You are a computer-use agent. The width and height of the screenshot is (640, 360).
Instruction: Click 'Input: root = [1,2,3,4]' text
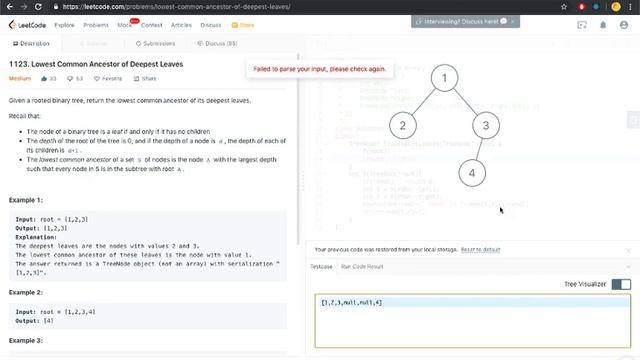pyautogui.click(x=55, y=312)
